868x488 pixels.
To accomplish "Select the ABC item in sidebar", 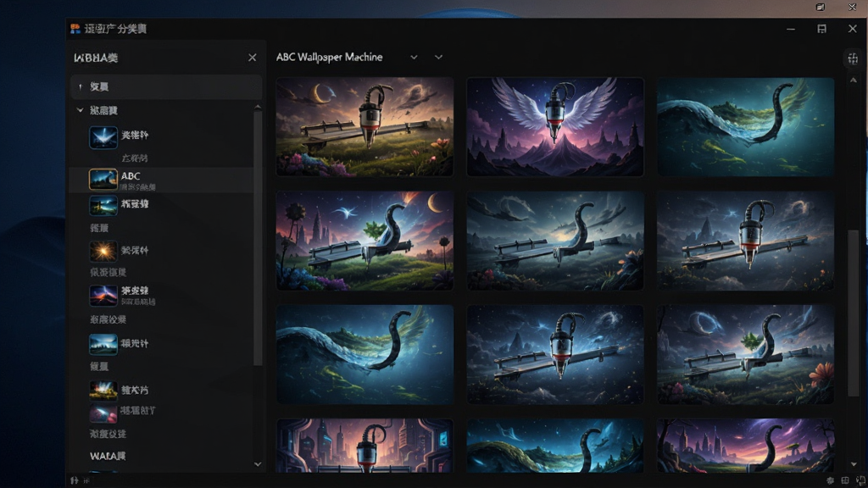I will click(161, 180).
